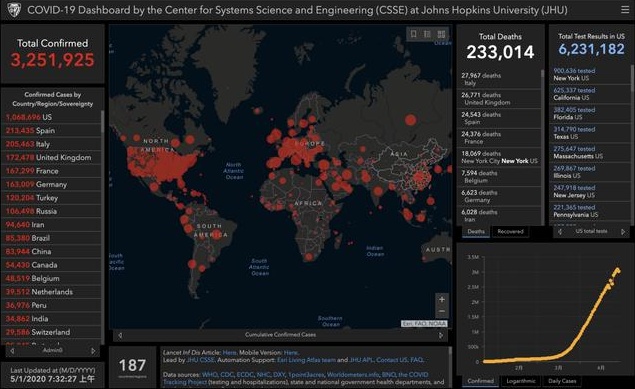Open the 1point3acres data source link
The image size is (635, 389).
[x=306, y=375]
